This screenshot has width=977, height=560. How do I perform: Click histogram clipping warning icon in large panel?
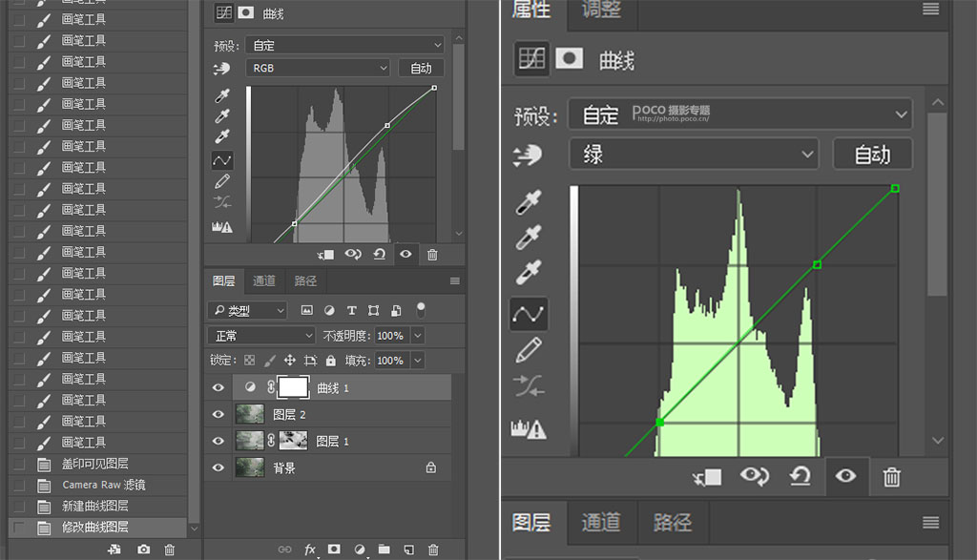point(529,428)
